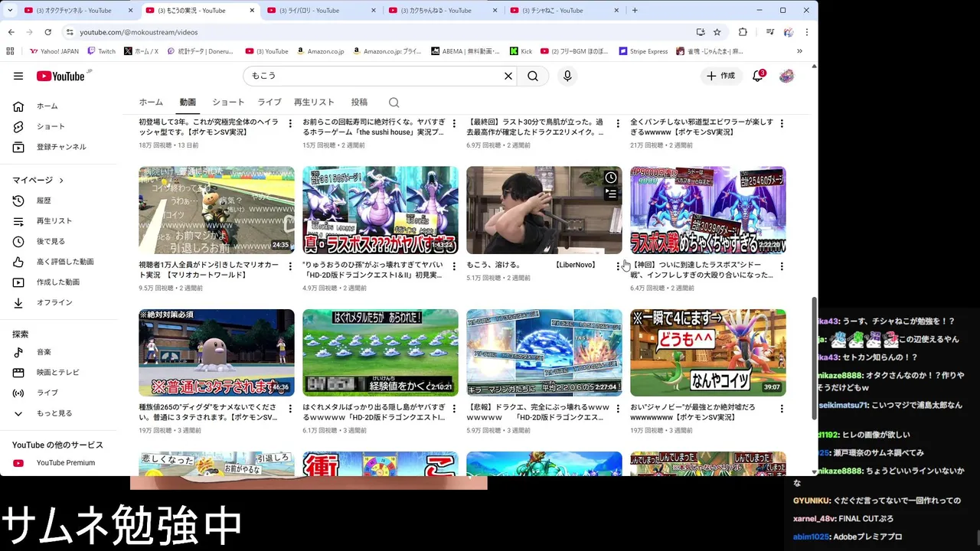Screen dimensions: 980x551
Task: Open new browser tab with plus
Action: click(x=634, y=11)
